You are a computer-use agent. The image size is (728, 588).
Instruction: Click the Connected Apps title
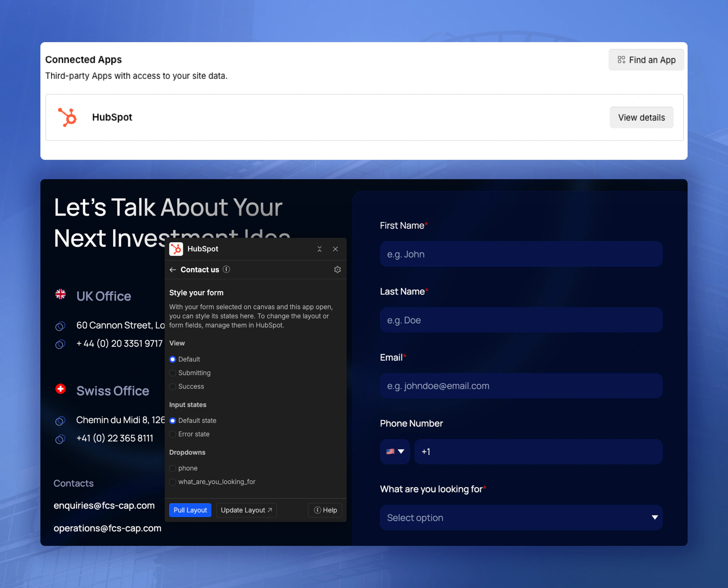point(83,60)
